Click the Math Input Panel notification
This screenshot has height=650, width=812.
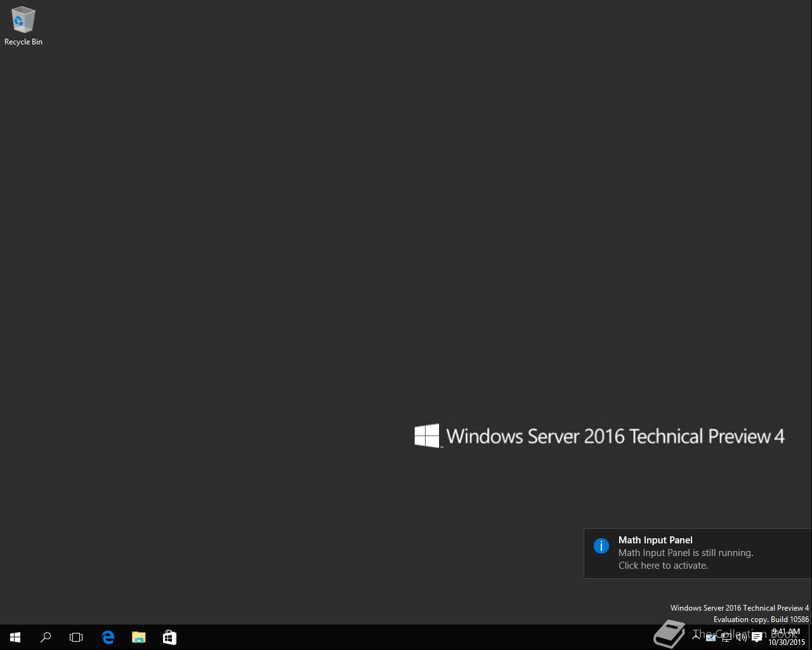pyautogui.click(x=697, y=553)
